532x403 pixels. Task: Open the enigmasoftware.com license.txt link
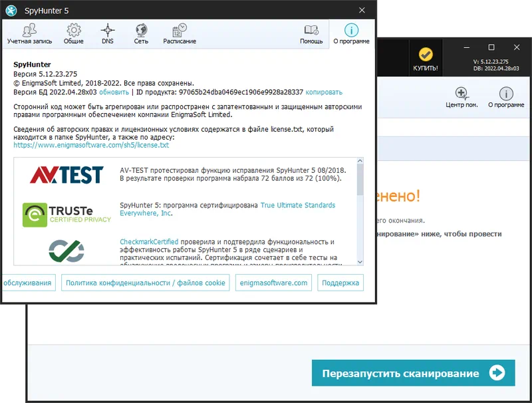(x=91, y=145)
